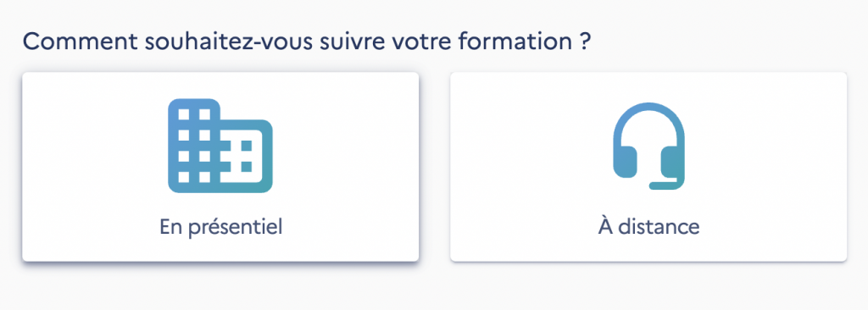Click the headset icon
The width and height of the screenshot is (868, 310).
[x=648, y=147]
